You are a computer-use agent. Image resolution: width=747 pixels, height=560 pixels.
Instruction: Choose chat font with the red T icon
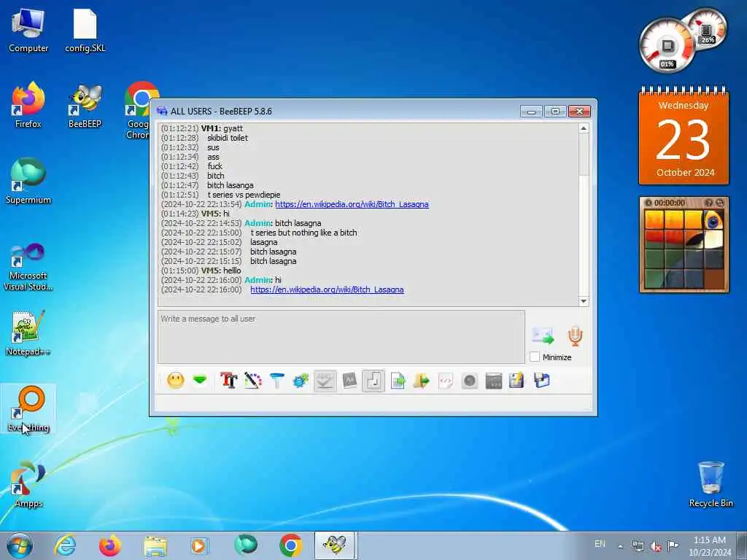click(x=228, y=381)
